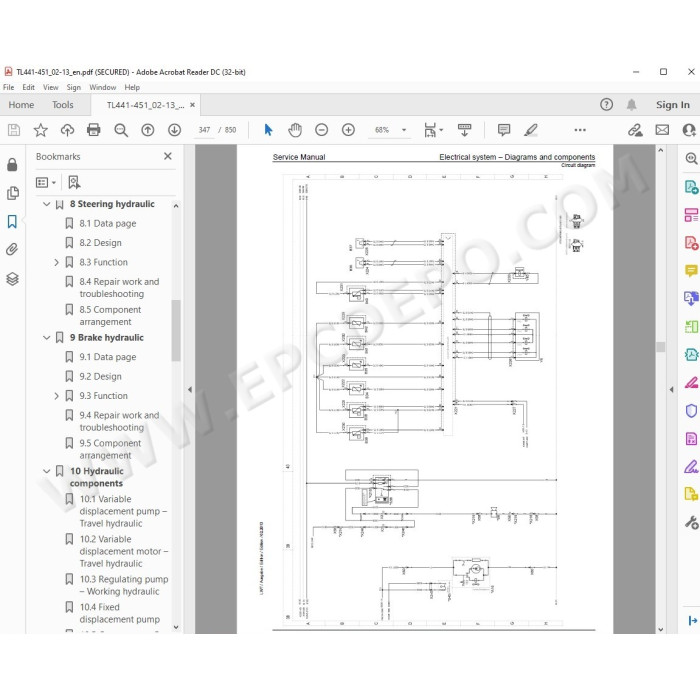Open bookmark 10.3 Regulating pump
Viewport: 700px width, 700px height.
(x=124, y=585)
